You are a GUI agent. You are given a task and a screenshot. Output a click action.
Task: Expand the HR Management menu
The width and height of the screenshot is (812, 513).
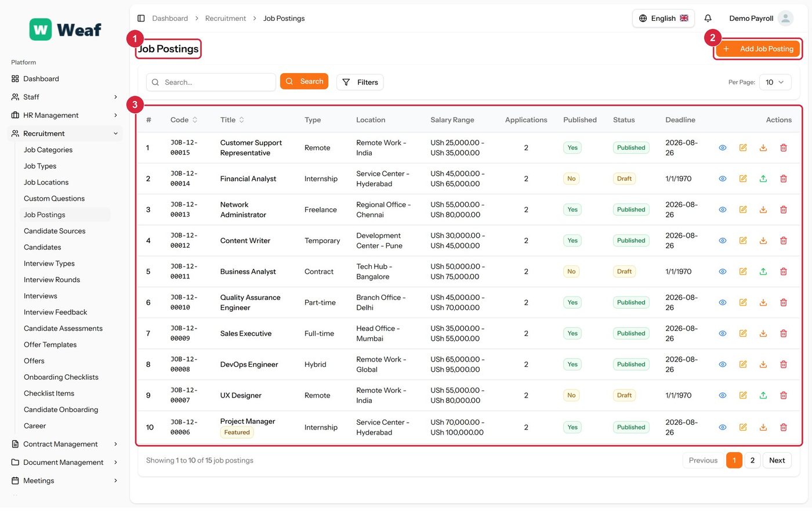[65, 115]
